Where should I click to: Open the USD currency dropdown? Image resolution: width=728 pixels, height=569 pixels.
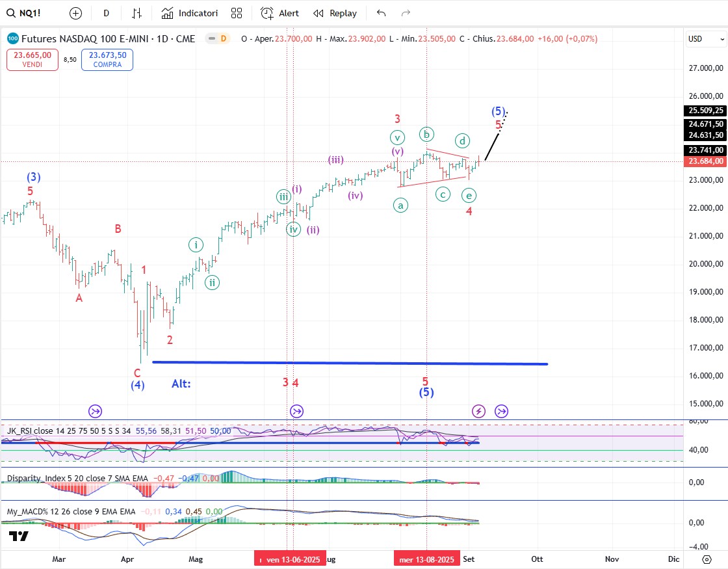(706, 39)
